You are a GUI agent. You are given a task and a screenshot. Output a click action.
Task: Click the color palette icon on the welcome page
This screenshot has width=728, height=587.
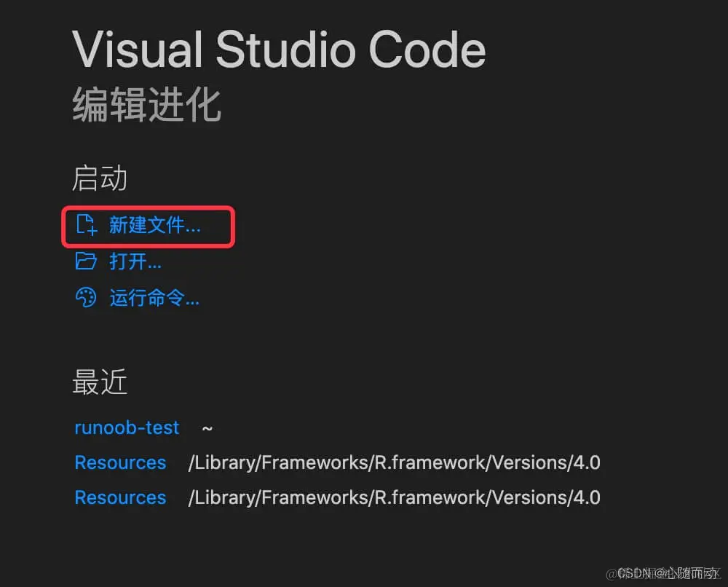(x=86, y=297)
